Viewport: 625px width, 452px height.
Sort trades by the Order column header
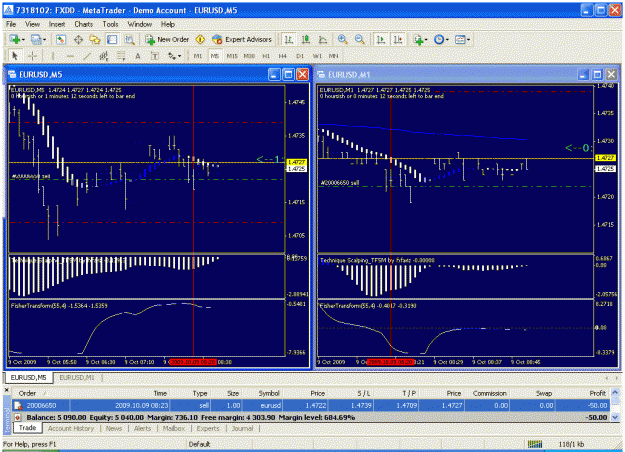tap(40, 393)
